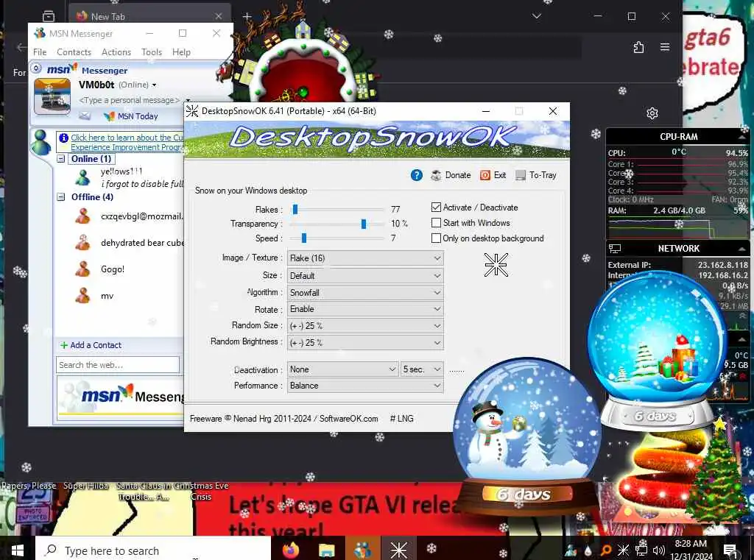The height and width of the screenshot is (560, 754).
Task: Select contact mv
Action: click(108, 296)
